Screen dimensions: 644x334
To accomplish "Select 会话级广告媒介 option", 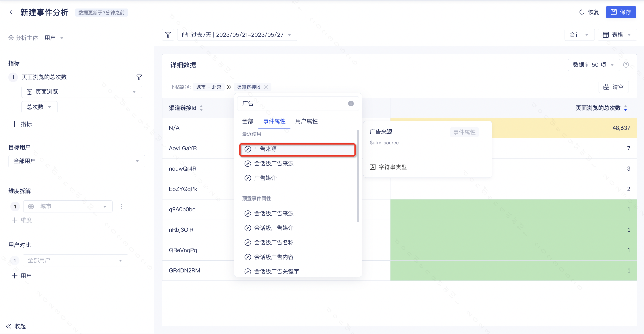I will 298,228.
